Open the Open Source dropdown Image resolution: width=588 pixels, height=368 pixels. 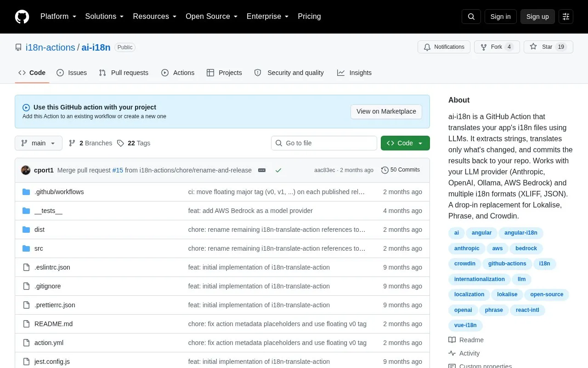[x=212, y=17]
